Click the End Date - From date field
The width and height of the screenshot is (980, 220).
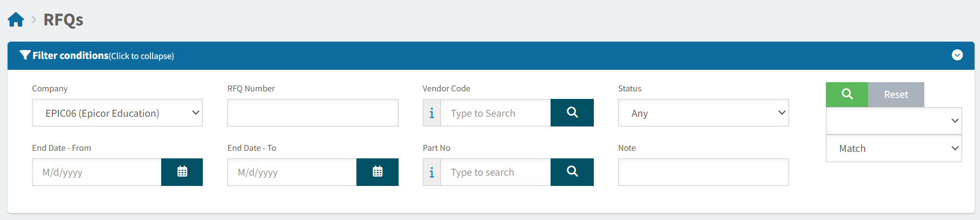coord(96,172)
